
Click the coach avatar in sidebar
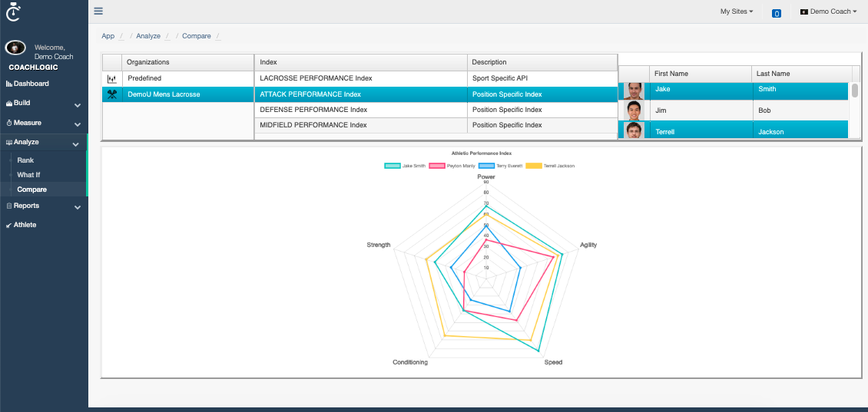click(15, 48)
